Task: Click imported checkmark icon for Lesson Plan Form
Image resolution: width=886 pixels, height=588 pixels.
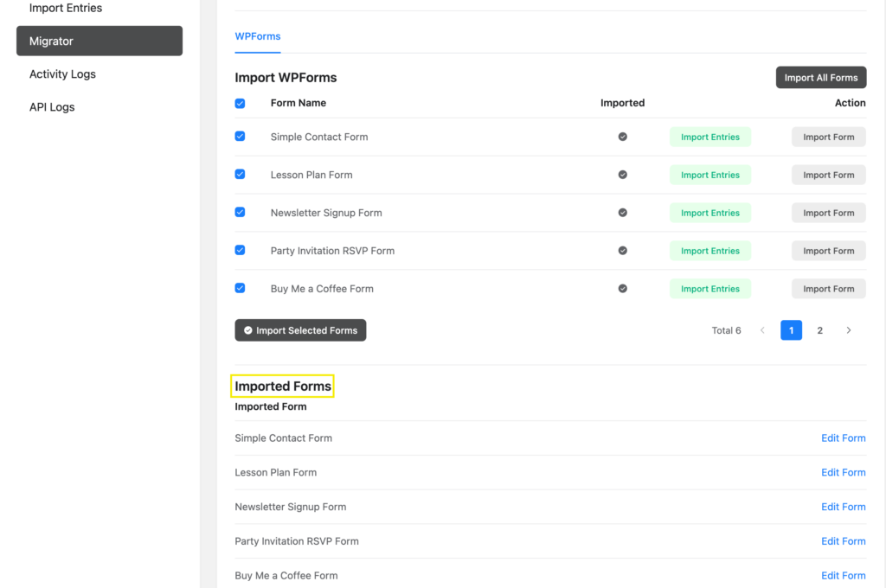Action: click(622, 175)
